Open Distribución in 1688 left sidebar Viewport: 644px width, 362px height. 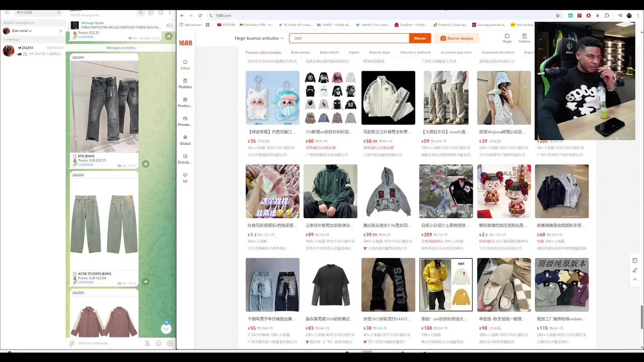coord(185,159)
